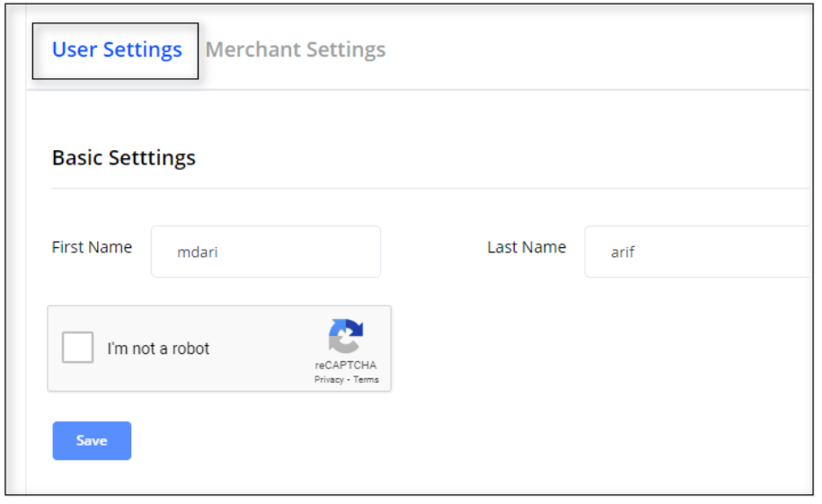This screenshot has width=822, height=504.
Task: Place cursor on mdari text value
Action: (x=198, y=252)
